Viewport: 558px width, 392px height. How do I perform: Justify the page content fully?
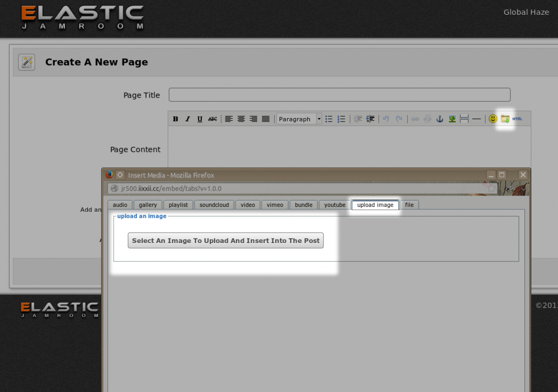click(265, 119)
